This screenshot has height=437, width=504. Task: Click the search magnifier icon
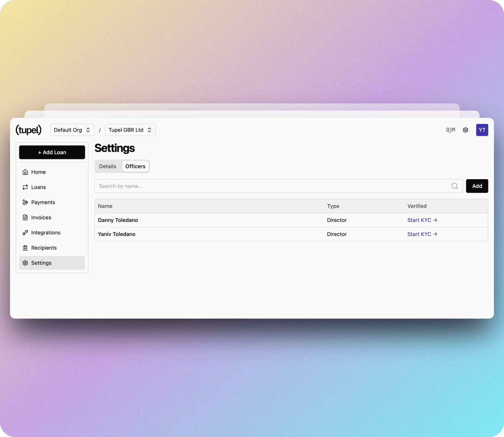[x=454, y=186]
